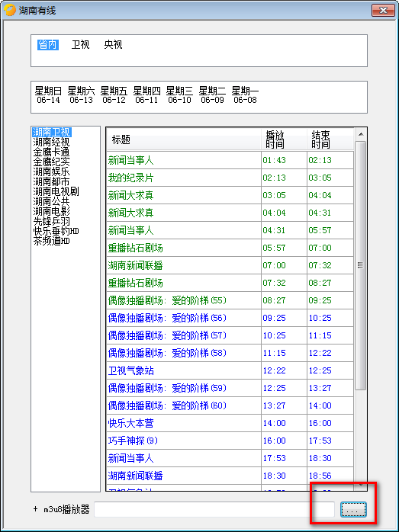The height and width of the screenshot is (532, 399).
Task: Click the 结束时间 column header
Action: tap(330, 139)
